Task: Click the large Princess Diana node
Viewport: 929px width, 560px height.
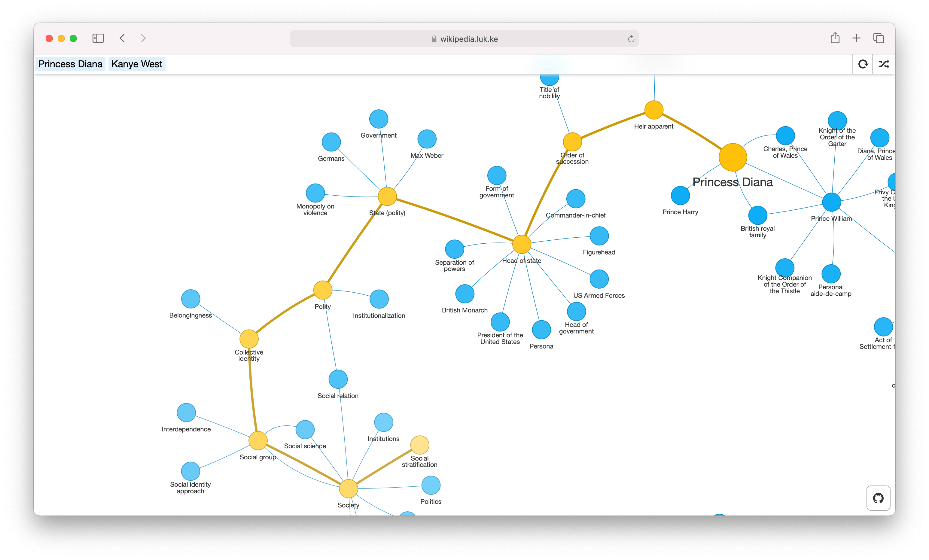Action: click(733, 157)
